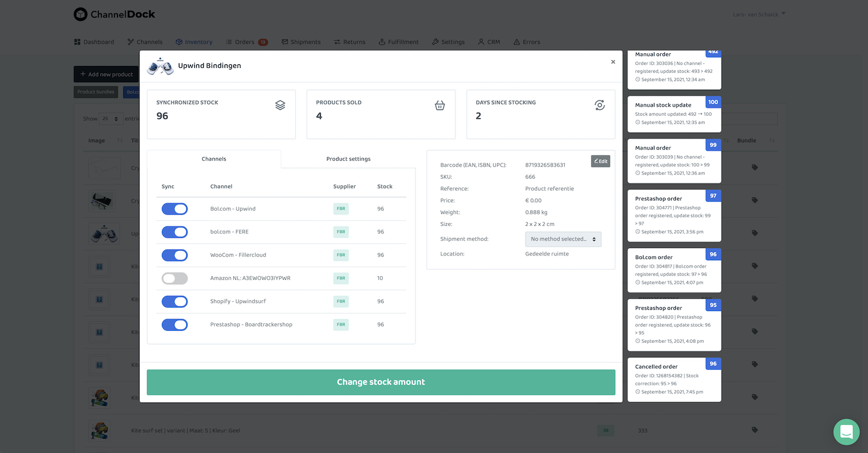Click the bundle tag icon in the Kite surf set Geel row
Screen dimensions: 868x453
tap(755, 430)
